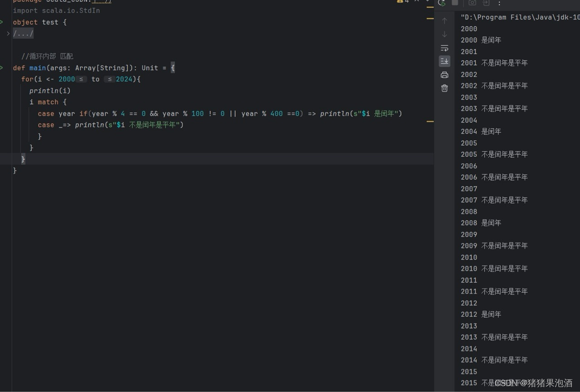Image resolution: width=580 pixels, height=392 pixels.
Task: Click console output '2001 不是闰年是平年'
Action: [494, 63]
